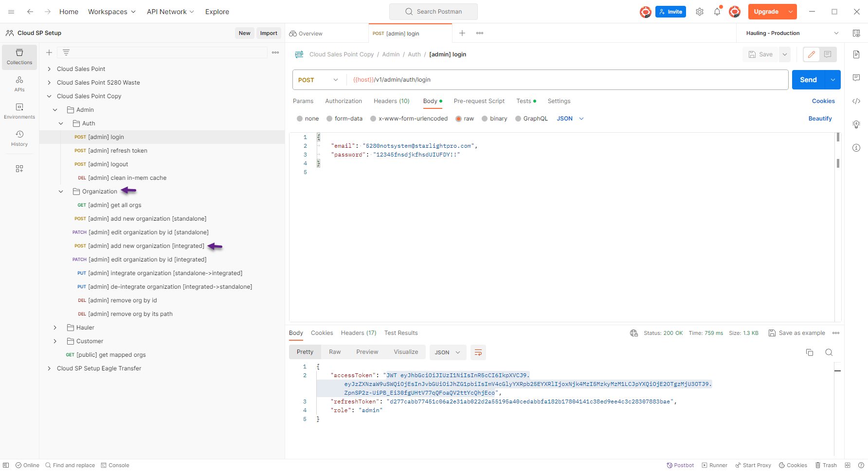
Task: Click the Beautify link
Action: [x=820, y=119]
